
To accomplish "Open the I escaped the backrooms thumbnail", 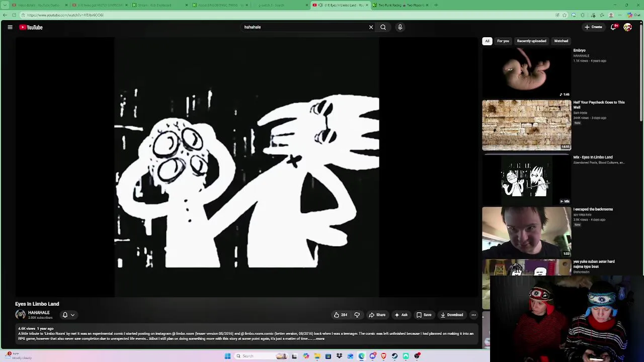I will [x=527, y=232].
